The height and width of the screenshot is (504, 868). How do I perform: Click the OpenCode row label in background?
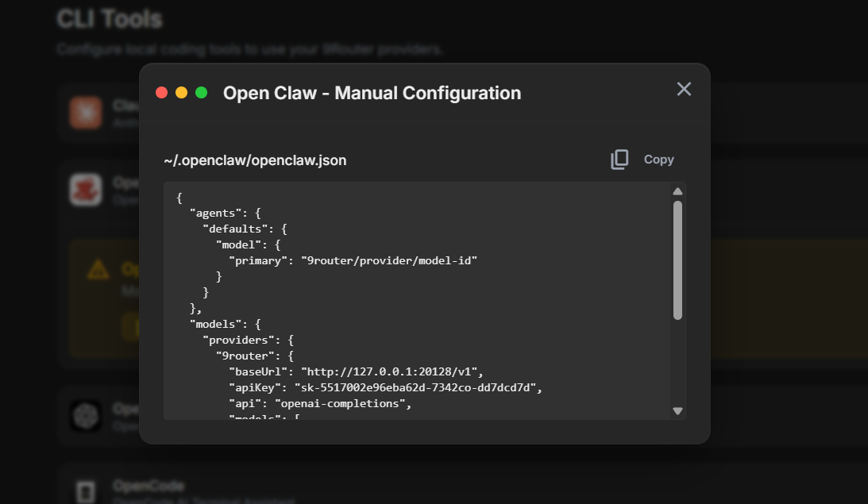[149, 486]
